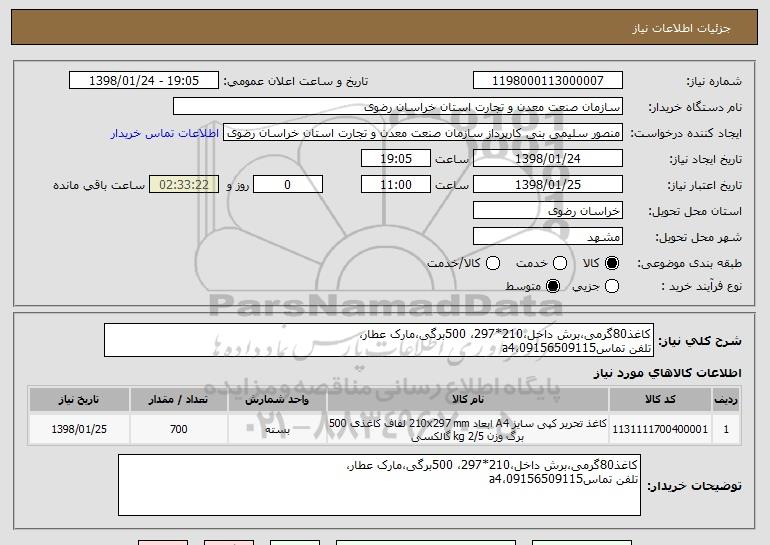The height and width of the screenshot is (545, 770).
Task: Open اطلاعات تماس خریدار link
Action: pyautogui.click(x=165, y=133)
